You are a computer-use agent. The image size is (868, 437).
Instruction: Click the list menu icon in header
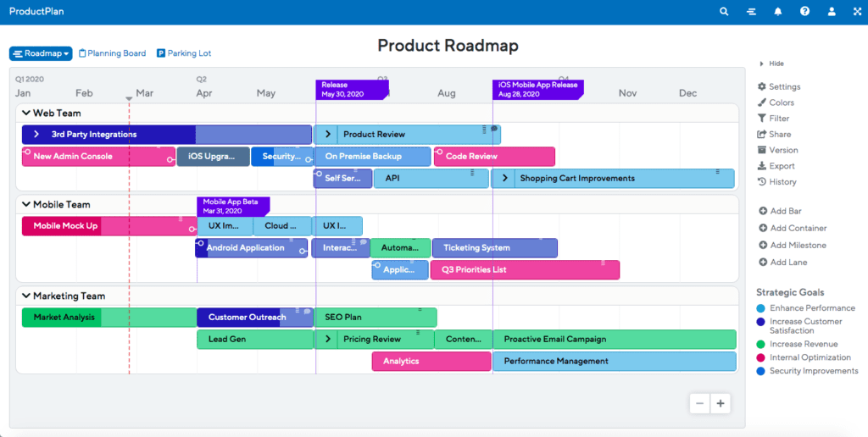751,12
